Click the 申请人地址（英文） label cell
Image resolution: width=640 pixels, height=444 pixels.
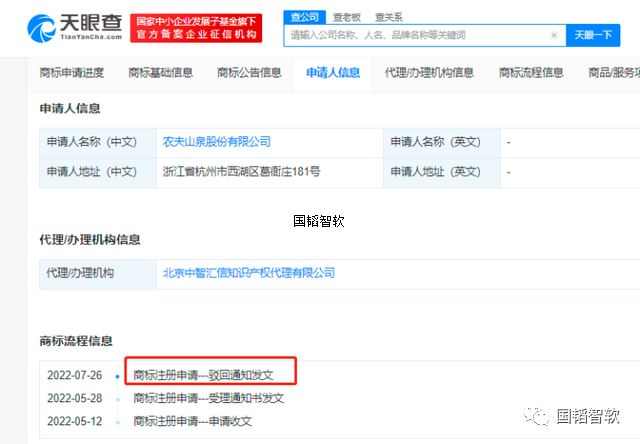coord(442,173)
